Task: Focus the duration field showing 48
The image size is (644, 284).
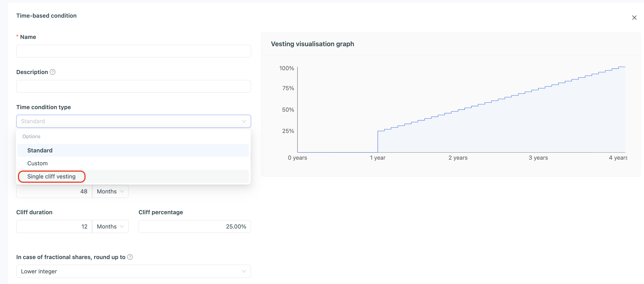Action: click(x=54, y=191)
